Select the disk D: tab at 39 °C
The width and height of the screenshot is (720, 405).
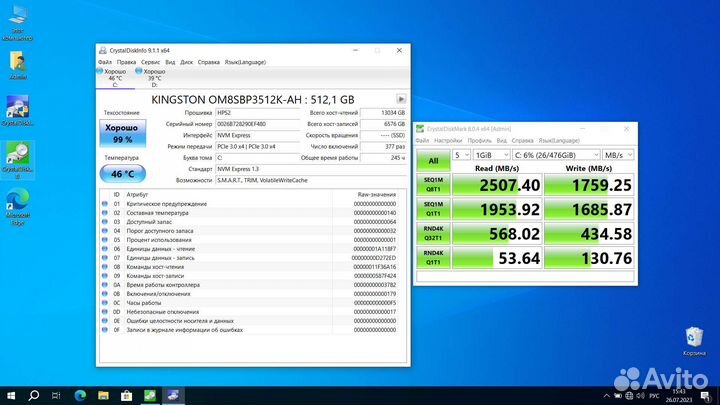[x=154, y=78]
